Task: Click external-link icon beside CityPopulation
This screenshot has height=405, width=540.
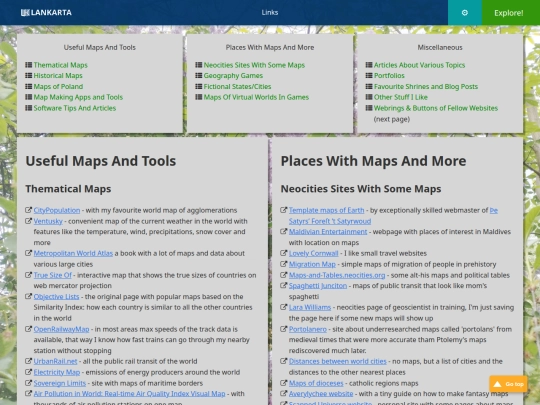Action: click(x=29, y=210)
